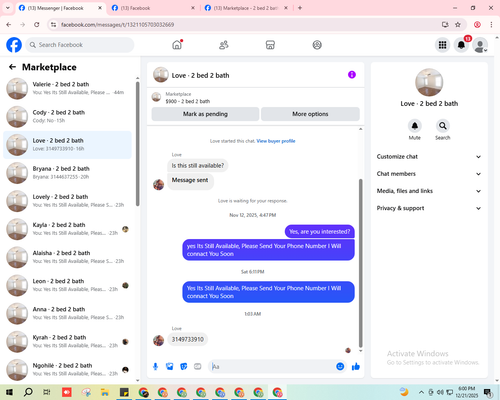Open Leon 2 bed 2 bath conversation

pyautogui.click(x=67, y=285)
